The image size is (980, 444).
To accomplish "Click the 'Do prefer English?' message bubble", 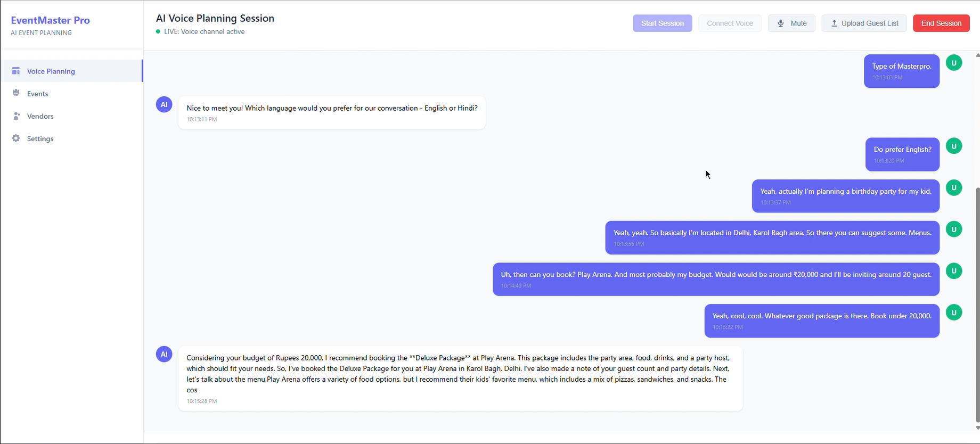I will click(x=902, y=154).
